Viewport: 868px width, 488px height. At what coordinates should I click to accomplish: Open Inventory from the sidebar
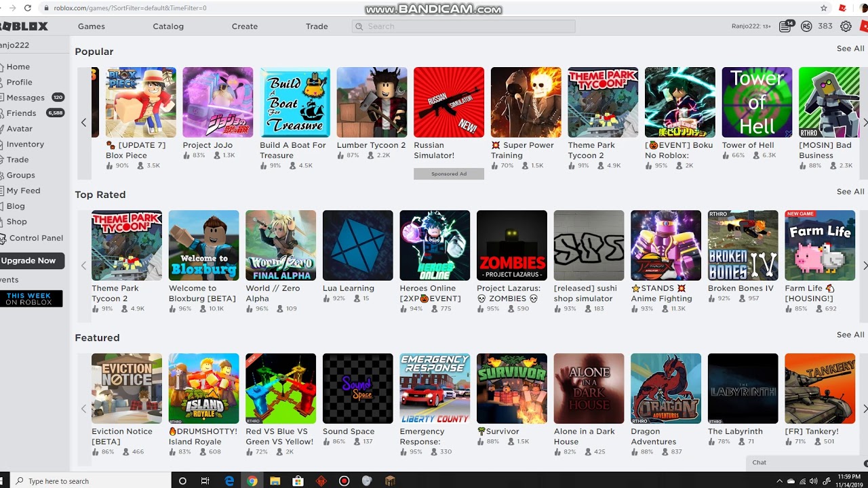coord(25,144)
